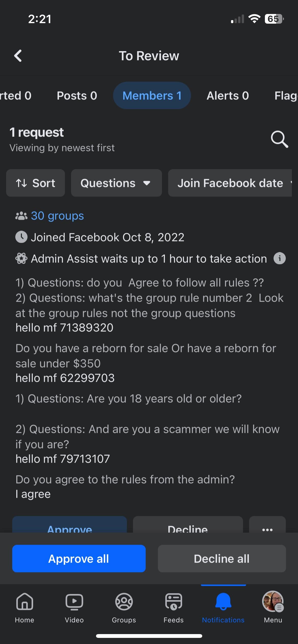The width and height of the screenshot is (298, 644).
Task: Switch to the Alerts 0 tab
Action: click(227, 96)
